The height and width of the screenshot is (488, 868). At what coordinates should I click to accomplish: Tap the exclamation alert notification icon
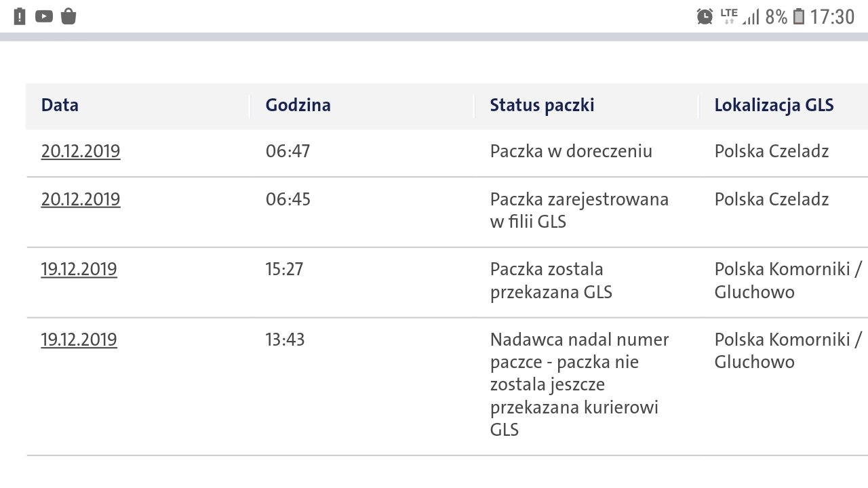point(20,16)
